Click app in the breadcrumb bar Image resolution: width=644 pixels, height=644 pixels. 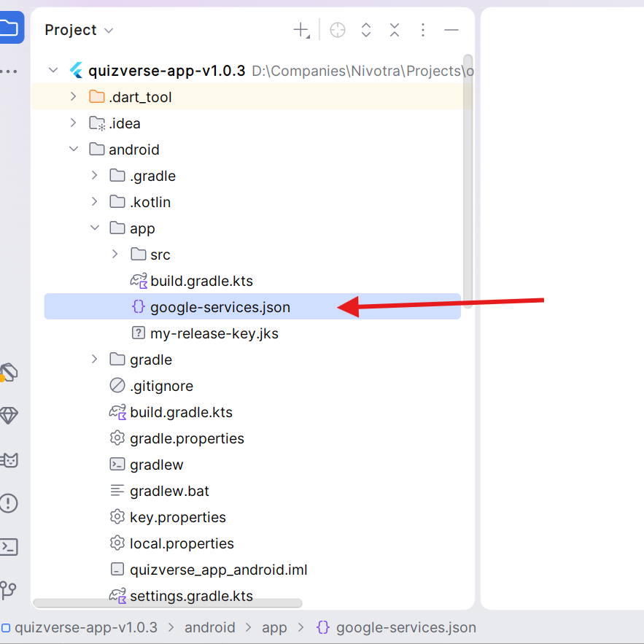pyautogui.click(x=274, y=628)
